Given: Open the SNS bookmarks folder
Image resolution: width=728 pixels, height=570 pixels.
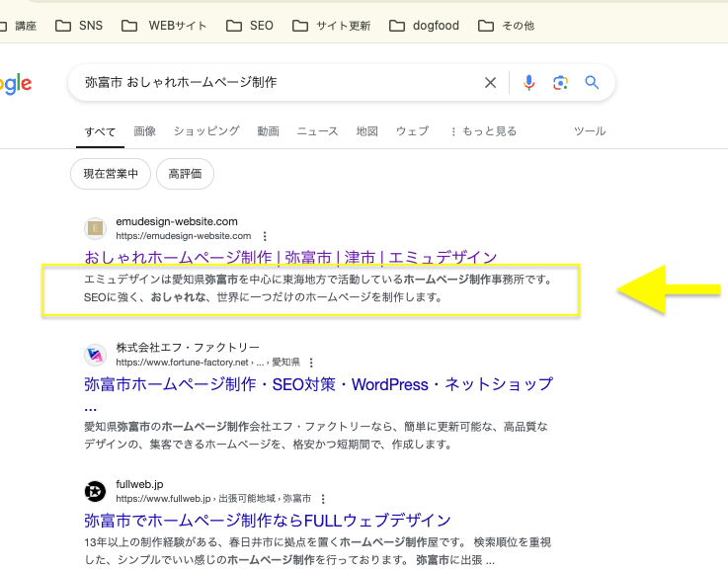Looking at the screenshot, I should pyautogui.click(x=79, y=26).
